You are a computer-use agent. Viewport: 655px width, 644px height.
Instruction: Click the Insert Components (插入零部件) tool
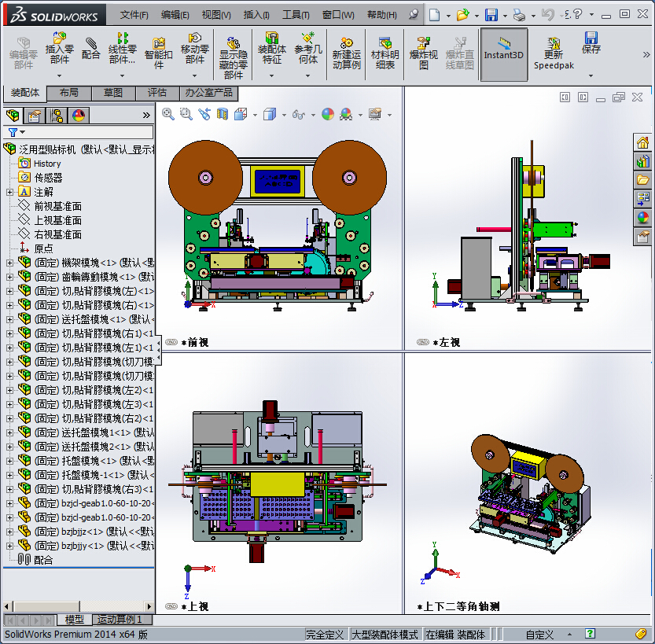click(x=59, y=48)
